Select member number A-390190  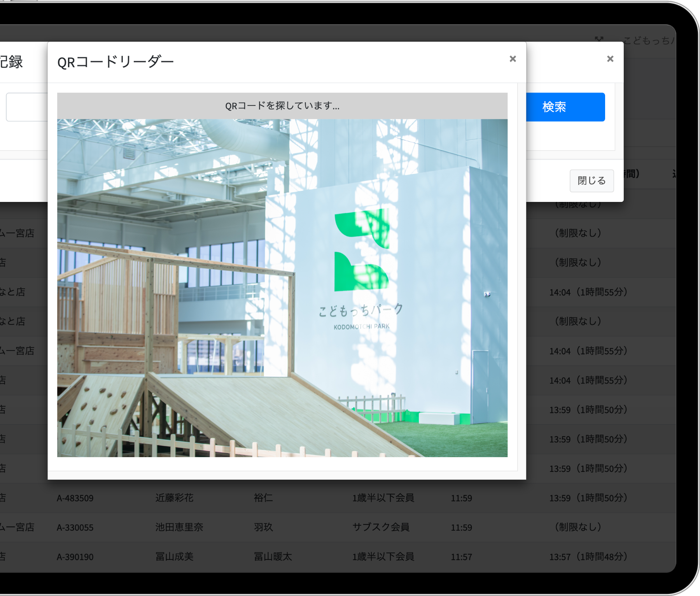75,557
